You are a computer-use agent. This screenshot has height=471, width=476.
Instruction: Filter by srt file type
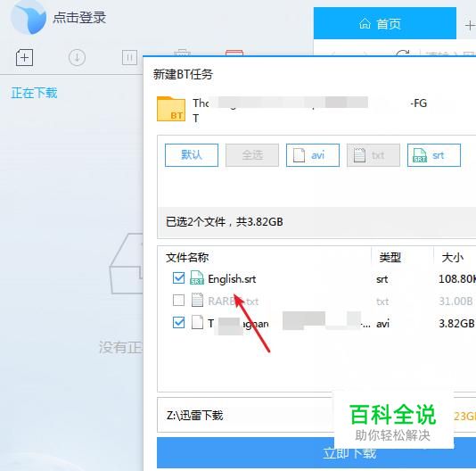coord(434,155)
